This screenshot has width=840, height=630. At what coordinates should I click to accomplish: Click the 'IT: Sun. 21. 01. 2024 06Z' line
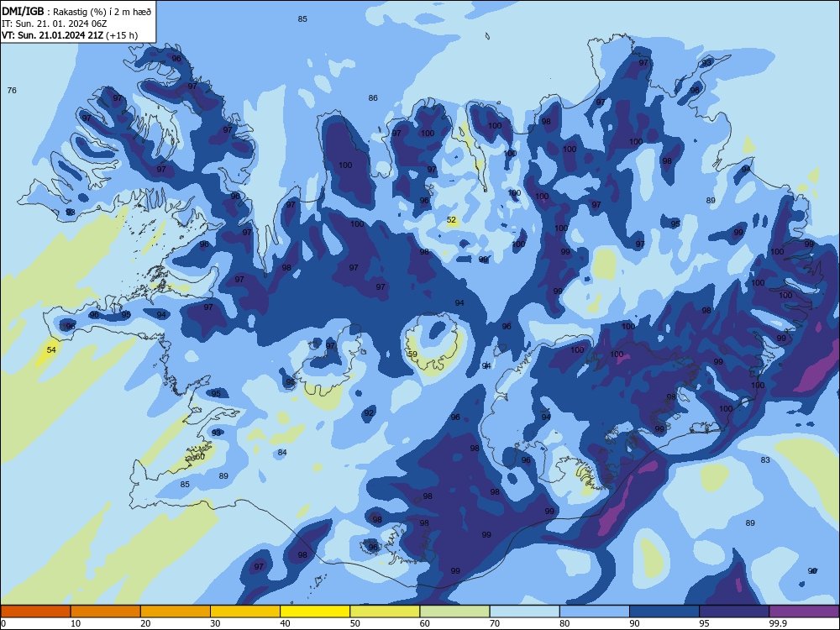[54, 24]
